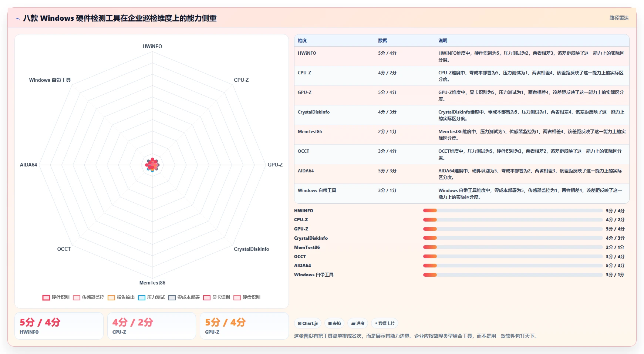This screenshot has width=644, height=354.
Task: Click the GPU-Z label in the progress list
Action: [301, 229]
